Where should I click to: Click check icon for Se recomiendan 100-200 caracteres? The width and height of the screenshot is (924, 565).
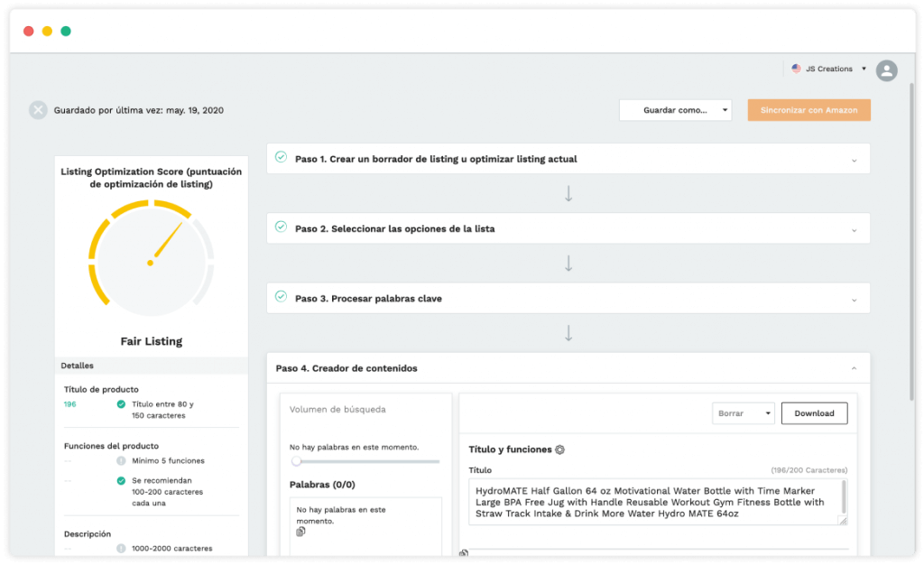pos(121,481)
